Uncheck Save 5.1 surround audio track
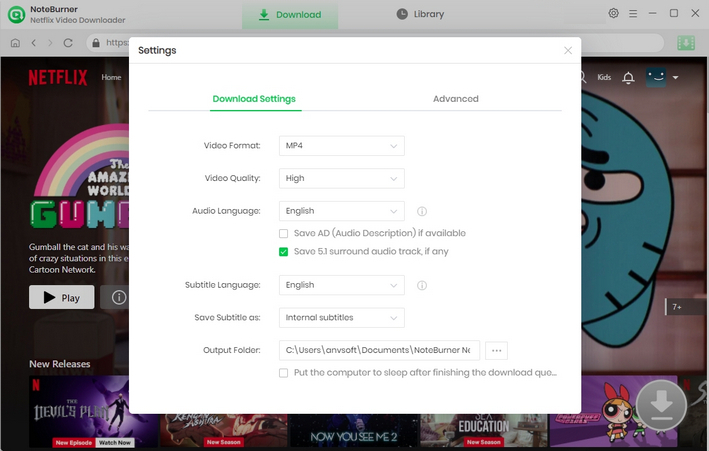This screenshot has height=451, width=709. pyautogui.click(x=284, y=252)
